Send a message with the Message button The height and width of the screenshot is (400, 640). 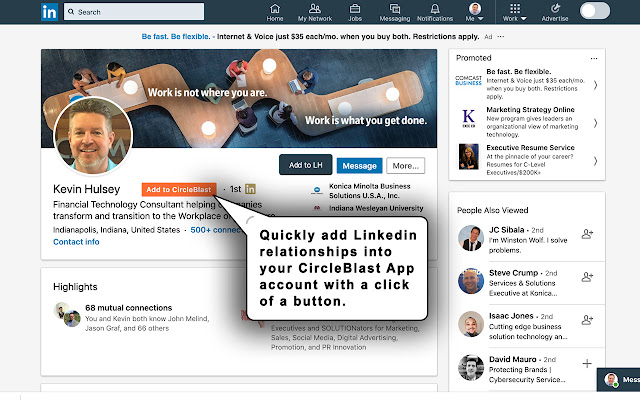coord(359,166)
